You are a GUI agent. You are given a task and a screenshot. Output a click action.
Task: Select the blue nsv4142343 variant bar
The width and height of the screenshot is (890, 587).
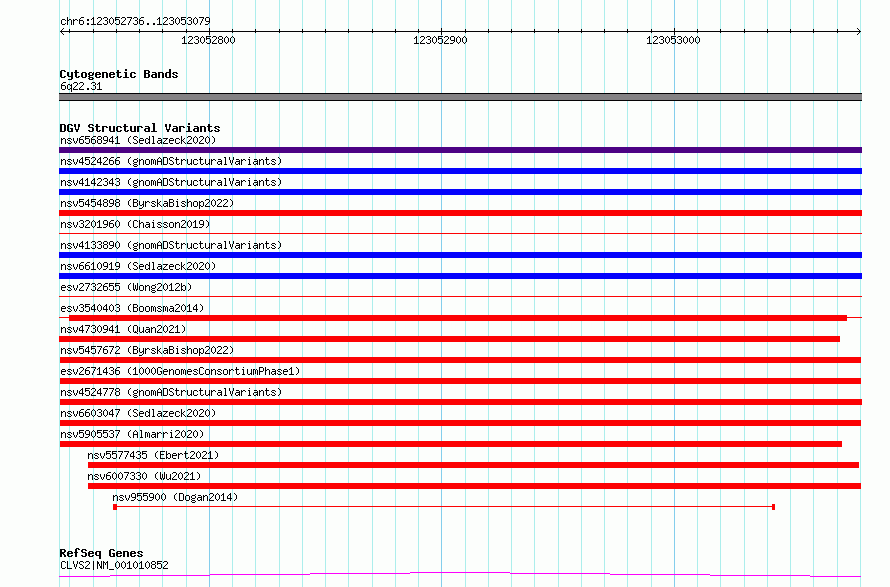click(460, 192)
